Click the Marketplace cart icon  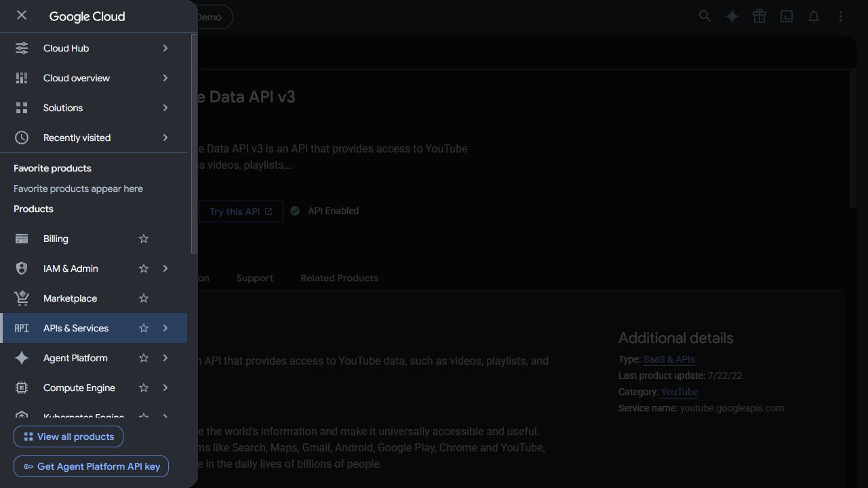22,298
